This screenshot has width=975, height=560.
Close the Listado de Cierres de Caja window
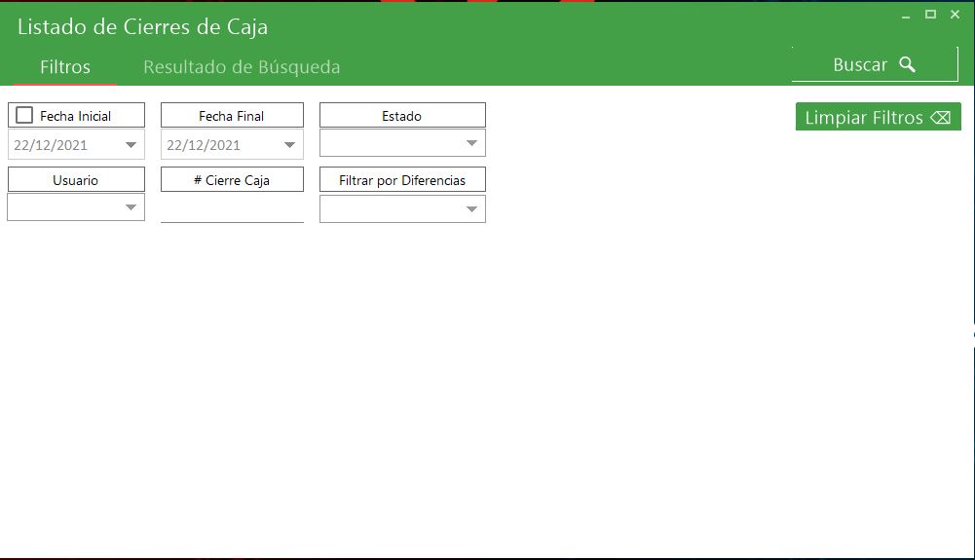(x=955, y=15)
